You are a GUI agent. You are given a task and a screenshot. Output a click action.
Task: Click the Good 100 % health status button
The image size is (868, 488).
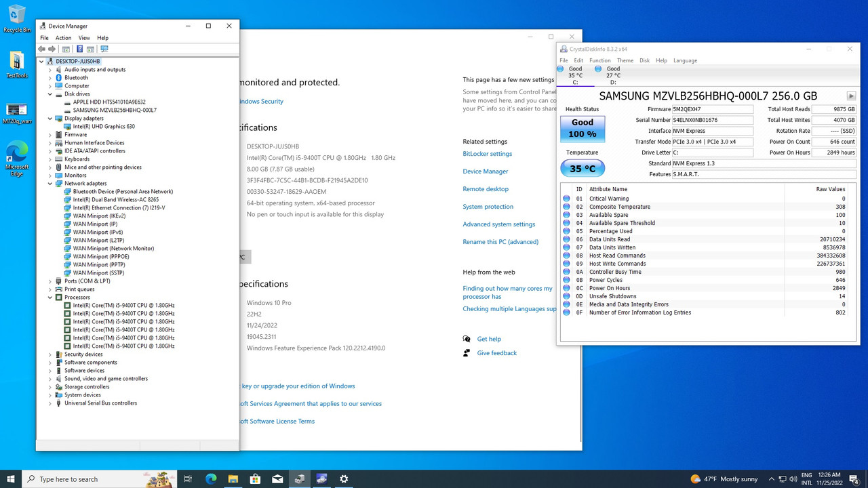[583, 128]
